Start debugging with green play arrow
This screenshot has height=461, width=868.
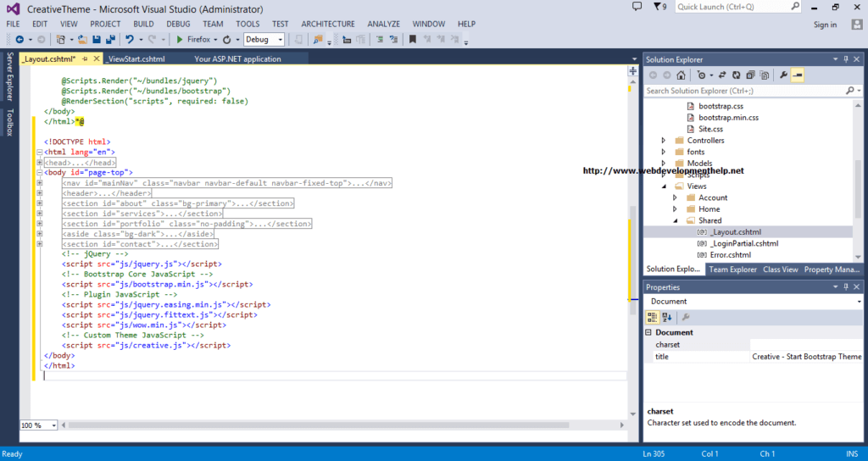point(180,39)
